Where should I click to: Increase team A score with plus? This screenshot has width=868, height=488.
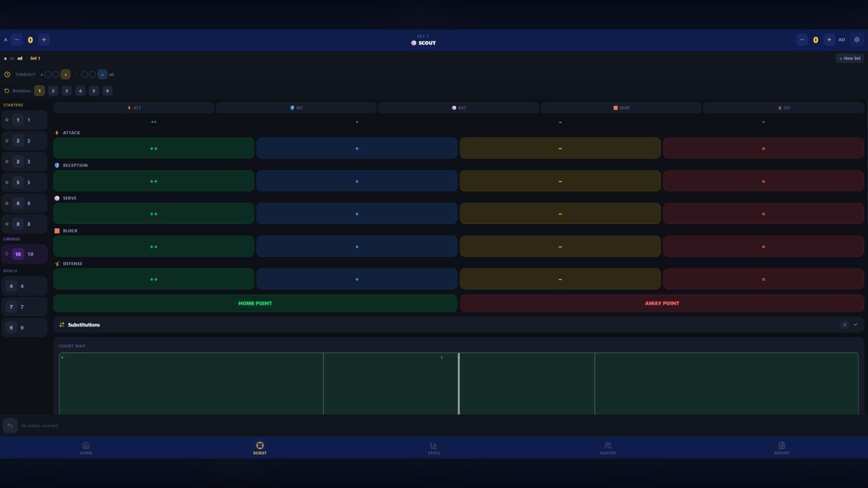point(44,40)
